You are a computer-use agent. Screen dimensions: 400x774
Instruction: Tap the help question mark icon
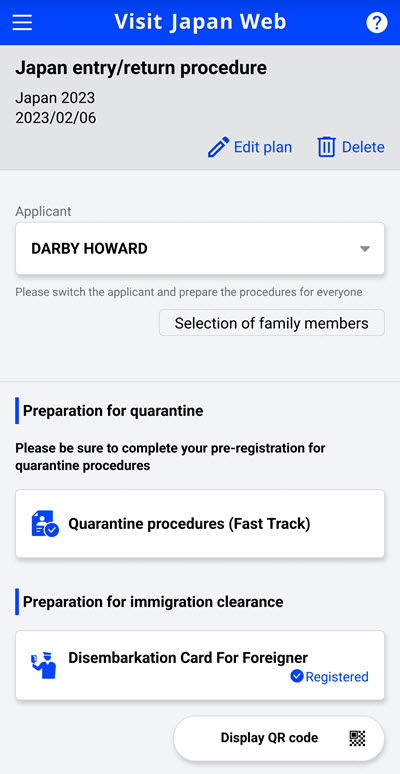tap(377, 23)
